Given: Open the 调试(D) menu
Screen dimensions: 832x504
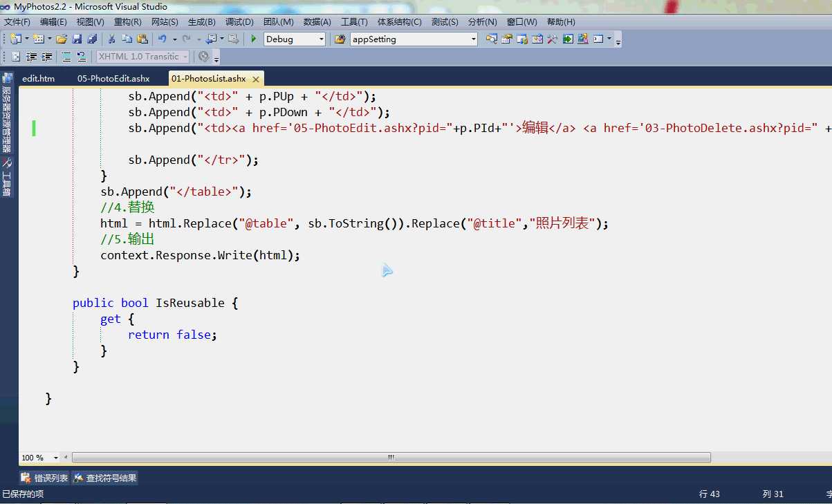Looking at the screenshot, I should point(239,22).
